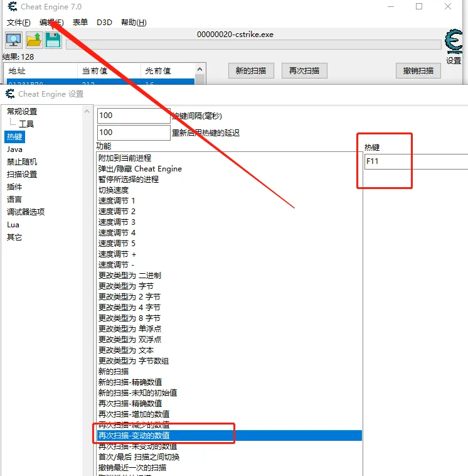The height and width of the screenshot is (476, 468).
Task: Open the 帮助(H) menu
Action: point(134,23)
